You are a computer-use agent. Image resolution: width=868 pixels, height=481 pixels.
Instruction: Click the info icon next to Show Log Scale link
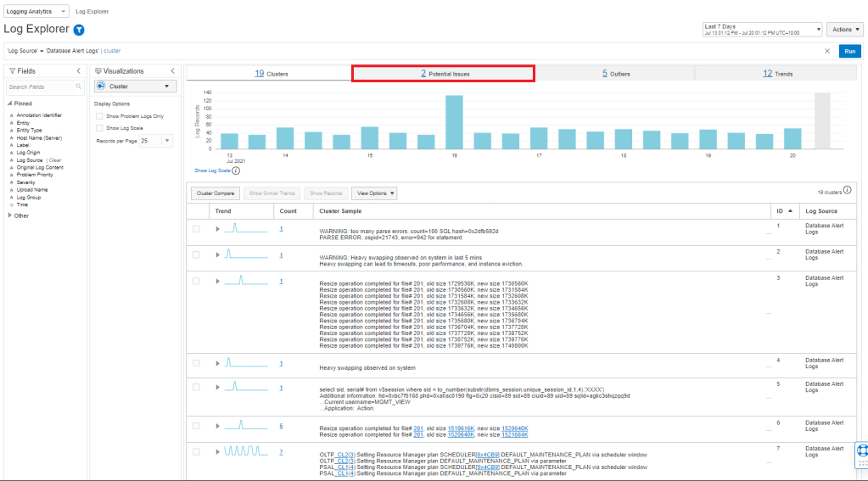pos(236,171)
